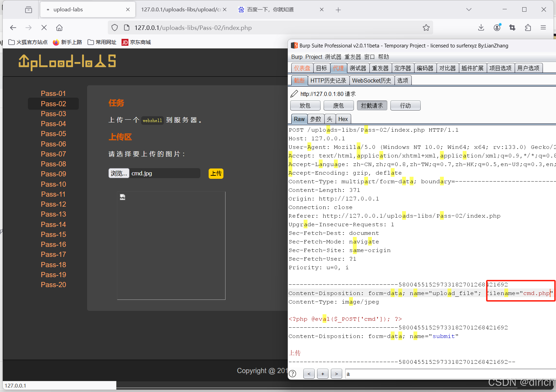Click the page info icon in address bar
This screenshot has height=392, width=556.
tap(126, 28)
